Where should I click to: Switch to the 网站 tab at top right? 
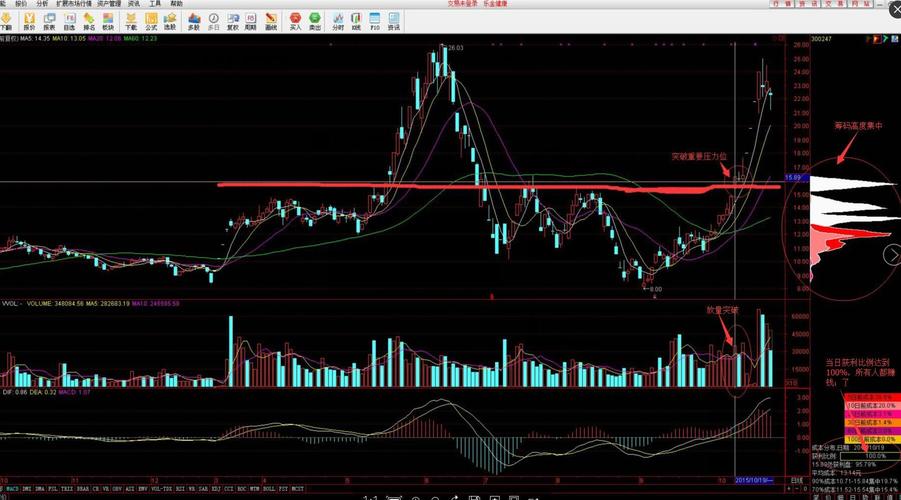point(860,3)
